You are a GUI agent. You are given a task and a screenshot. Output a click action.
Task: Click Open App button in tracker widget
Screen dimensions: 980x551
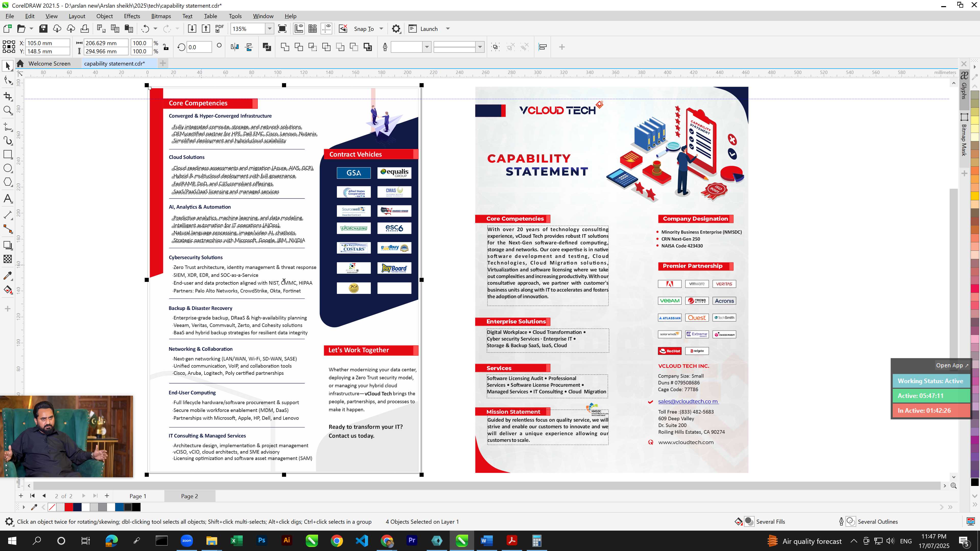(952, 366)
